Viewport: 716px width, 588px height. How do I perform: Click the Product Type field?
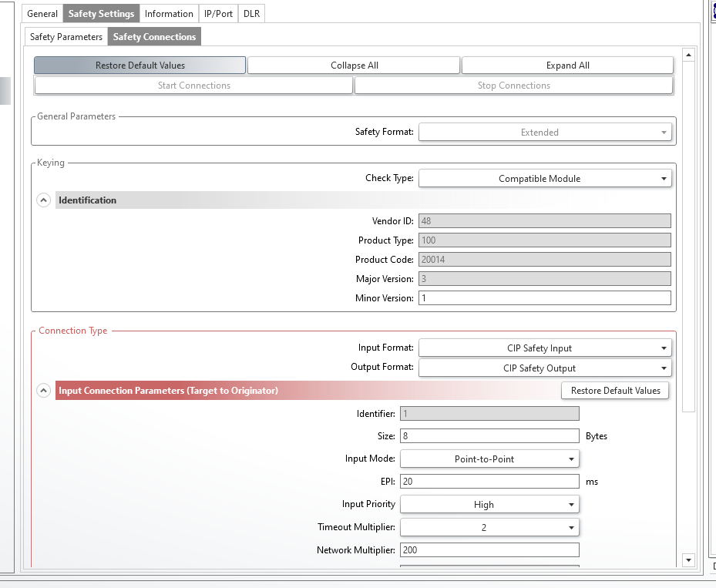pos(545,240)
